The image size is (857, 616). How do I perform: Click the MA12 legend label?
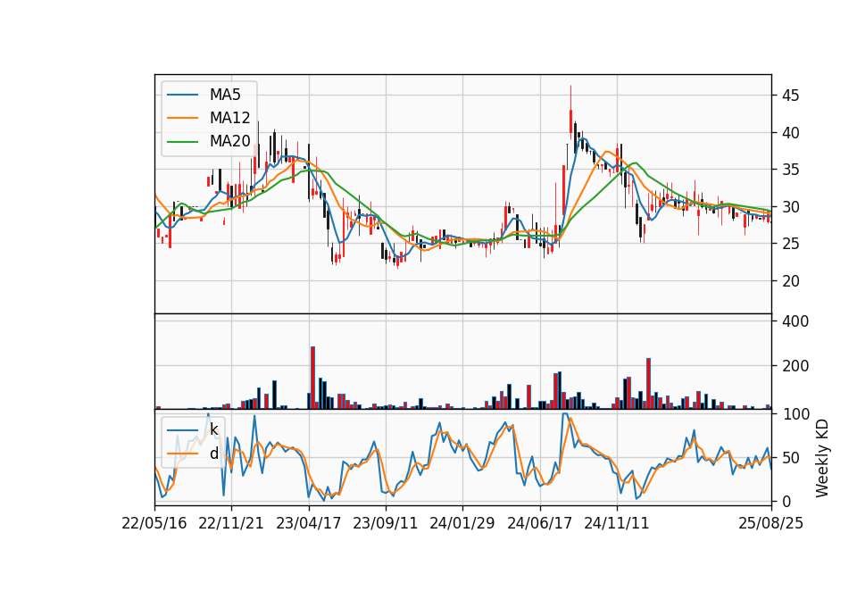pyautogui.click(x=229, y=118)
